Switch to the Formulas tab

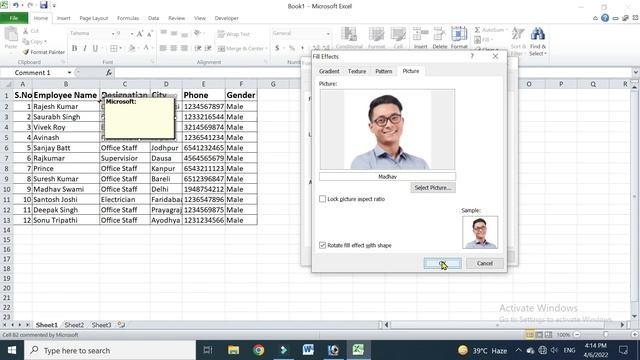pos(128,18)
